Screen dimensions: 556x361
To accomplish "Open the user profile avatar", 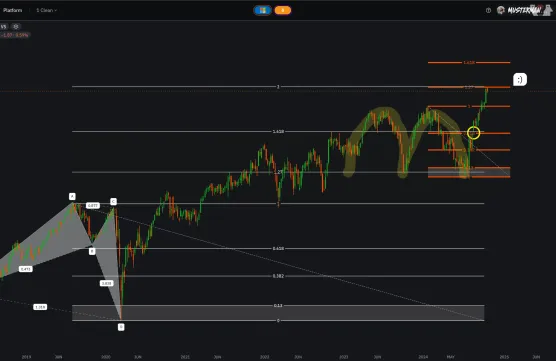I will (x=501, y=10).
